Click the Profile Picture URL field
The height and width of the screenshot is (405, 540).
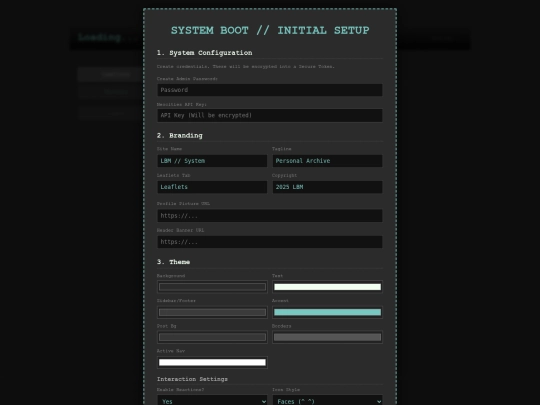point(270,216)
